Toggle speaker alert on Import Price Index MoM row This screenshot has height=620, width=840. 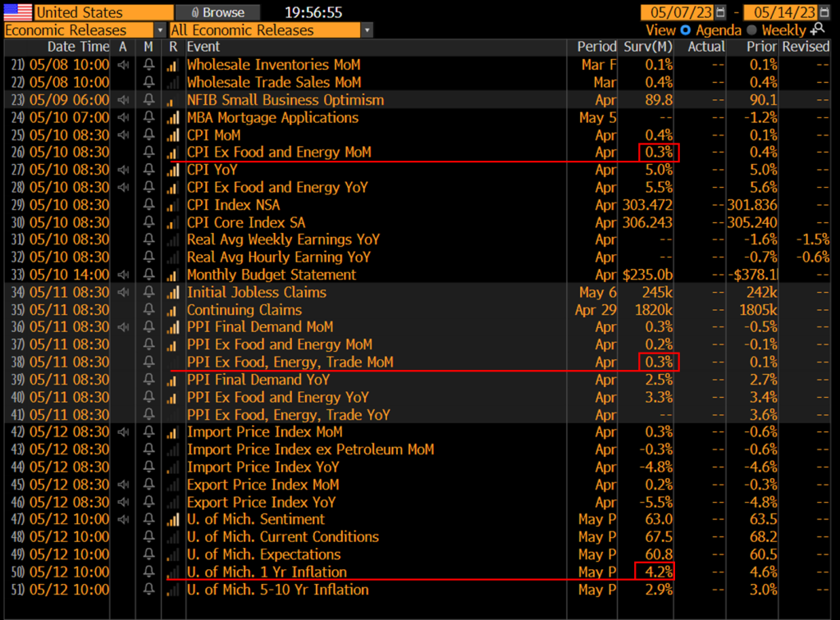coord(124,432)
